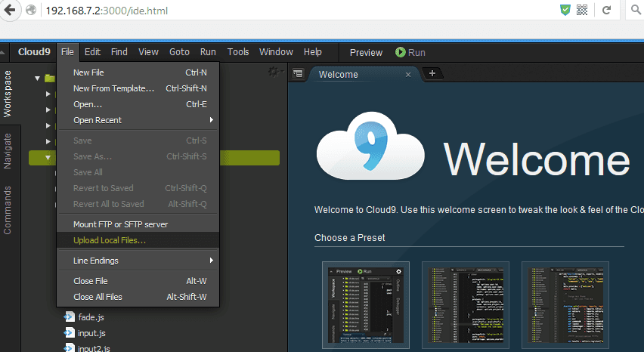
Task: Select Close All Files menu entry
Action: [138, 297]
